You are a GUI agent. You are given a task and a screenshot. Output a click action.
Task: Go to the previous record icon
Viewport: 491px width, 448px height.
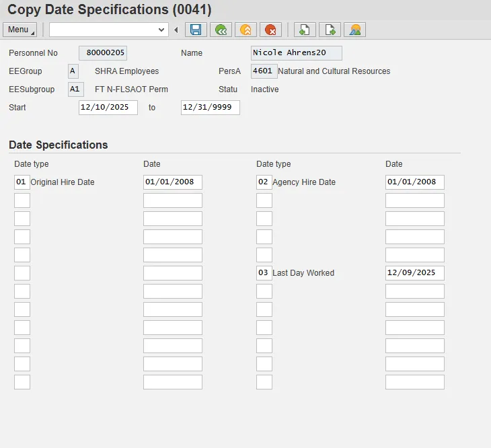click(x=305, y=30)
